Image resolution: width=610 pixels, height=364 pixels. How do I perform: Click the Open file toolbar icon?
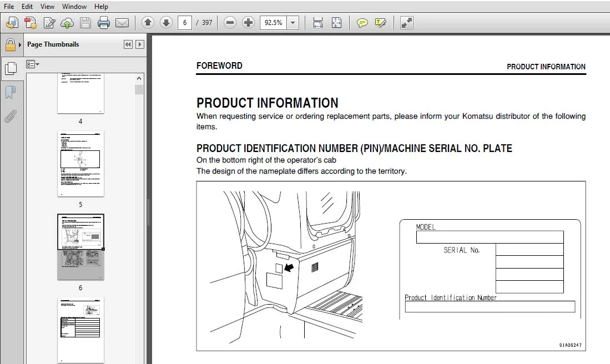[12, 23]
